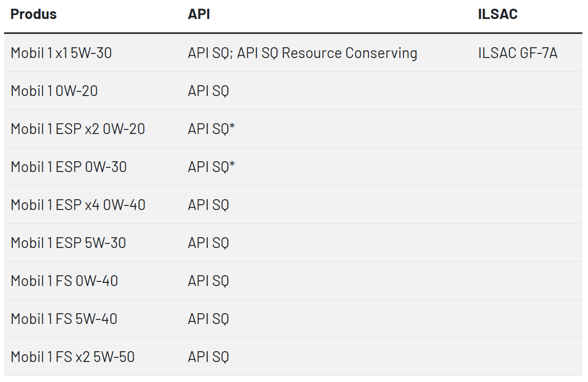
Task: Click API SQ* next to ESP 0W-30
Action: pyautogui.click(x=211, y=167)
